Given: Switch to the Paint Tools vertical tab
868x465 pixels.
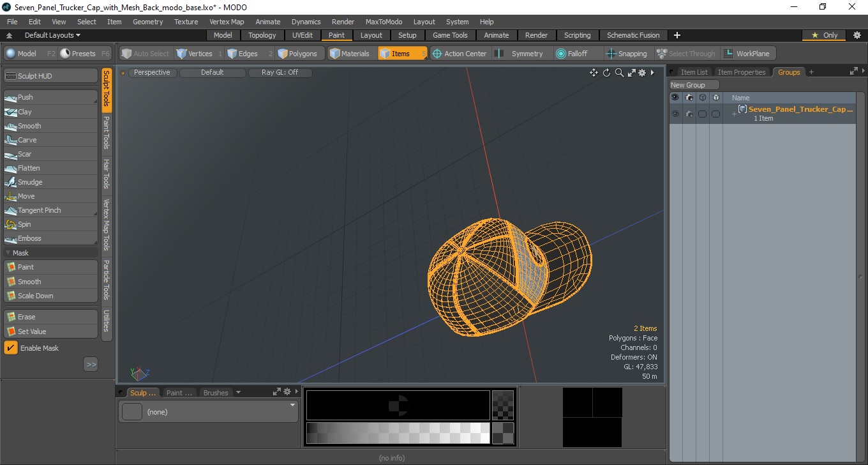Looking at the screenshot, I should 107,133.
